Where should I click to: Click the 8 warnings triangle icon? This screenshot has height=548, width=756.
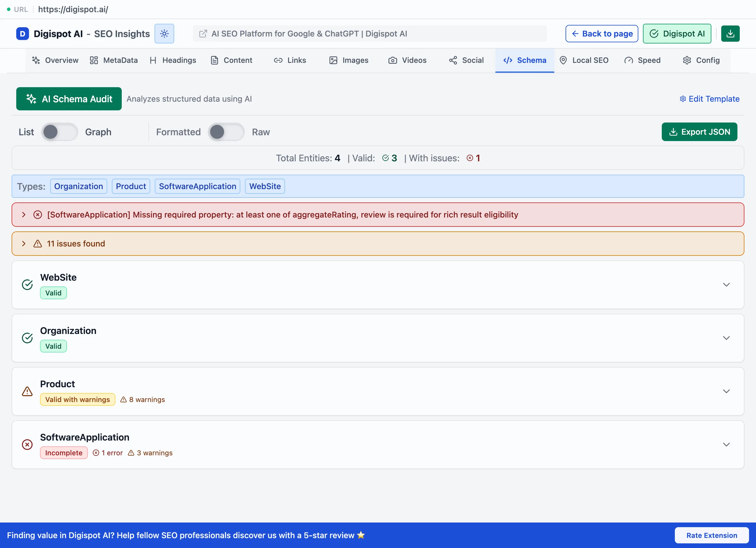(123, 399)
